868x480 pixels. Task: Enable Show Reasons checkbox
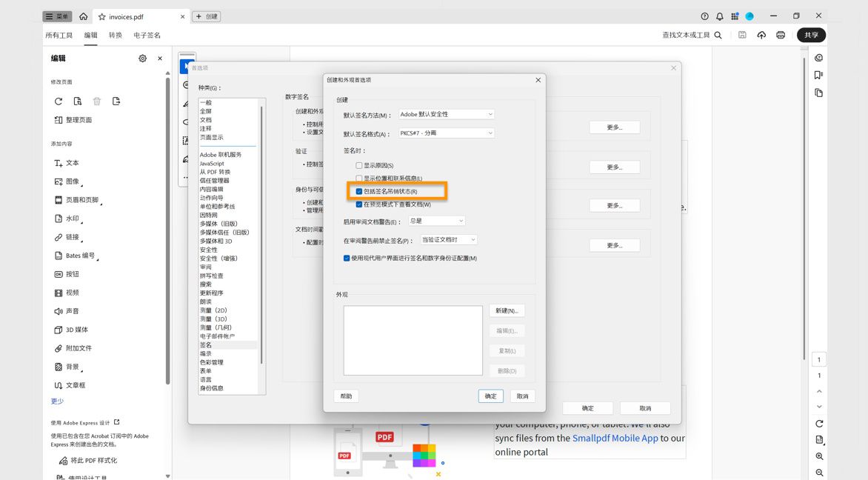tap(358, 165)
